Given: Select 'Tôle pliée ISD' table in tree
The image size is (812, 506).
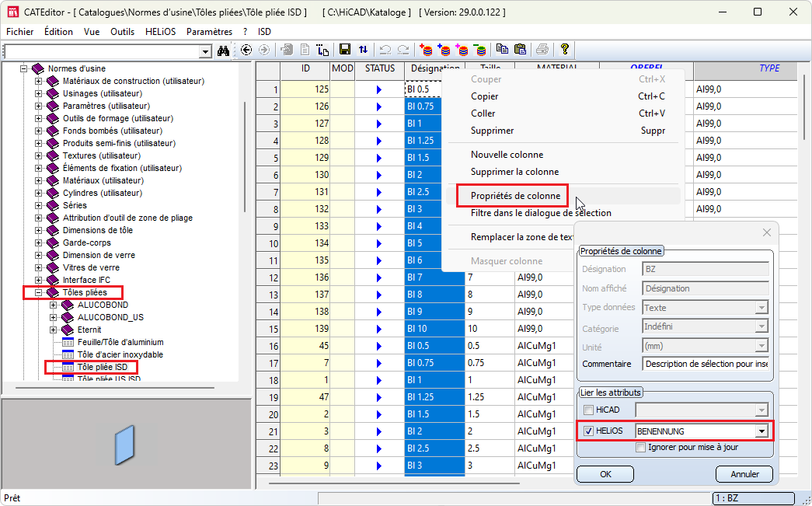Looking at the screenshot, I should (x=102, y=367).
